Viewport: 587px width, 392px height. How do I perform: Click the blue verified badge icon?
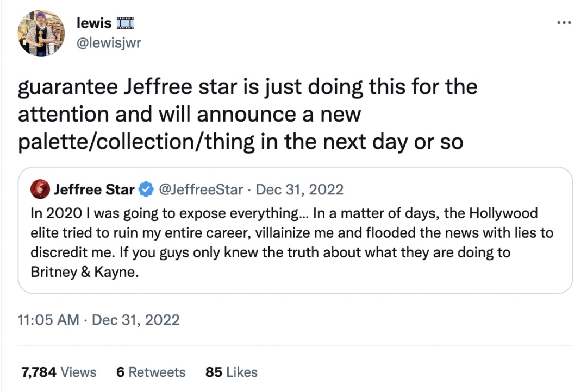[x=146, y=189]
